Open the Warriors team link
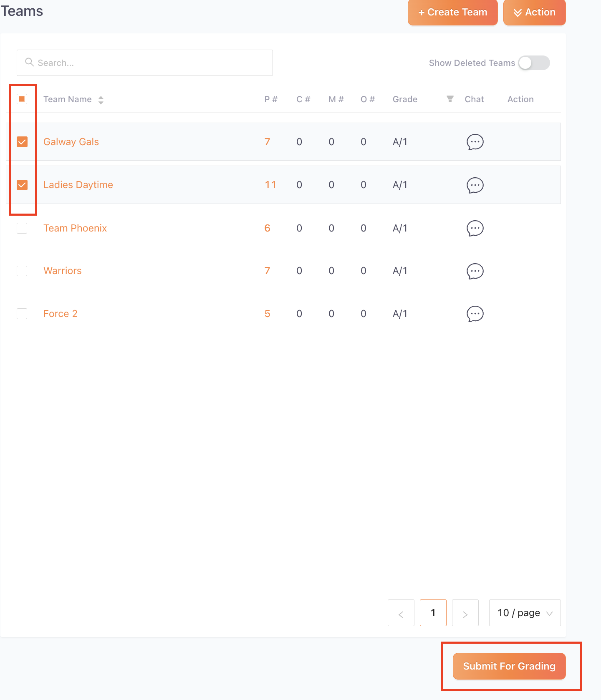Screen dimensions: 601x700 click(x=63, y=271)
